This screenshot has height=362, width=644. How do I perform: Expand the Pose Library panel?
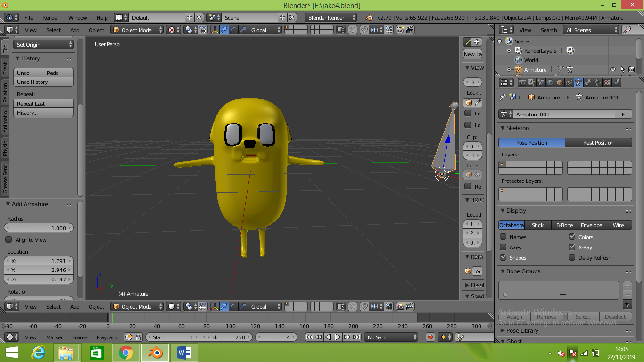tap(502, 331)
